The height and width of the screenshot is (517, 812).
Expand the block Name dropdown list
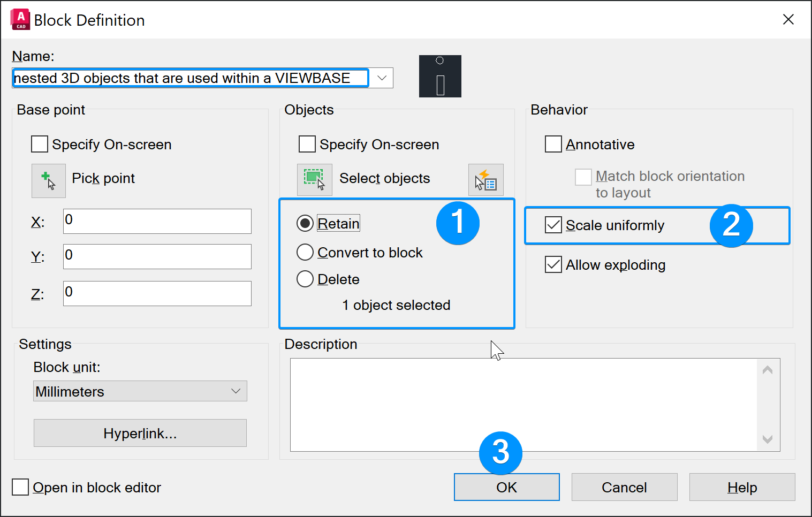(x=382, y=78)
